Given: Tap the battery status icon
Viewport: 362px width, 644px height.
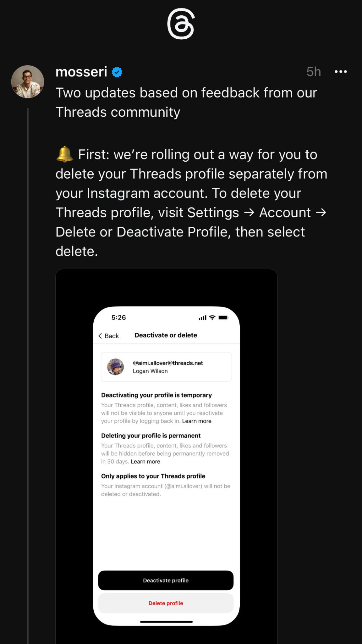Looking at the screenshot, I should pos(223,318).
